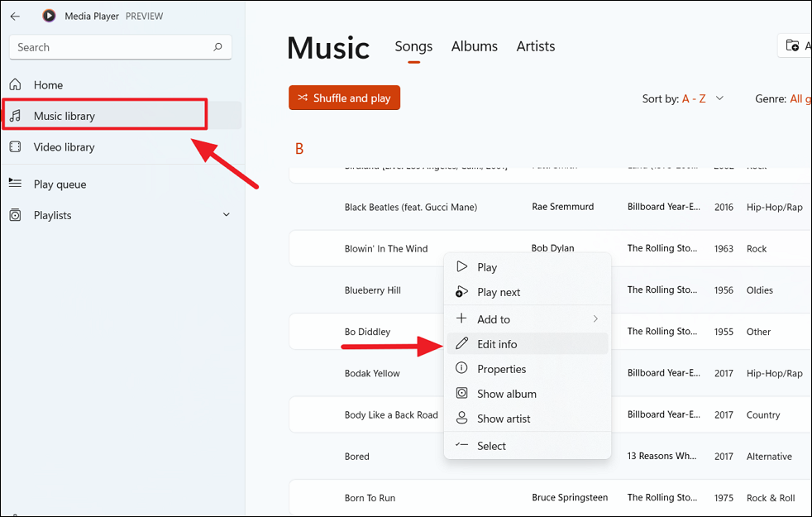The image size is (812, 517).
Task: Click the Music page heading
Action: pyautogui.click(x=328, y=48)
